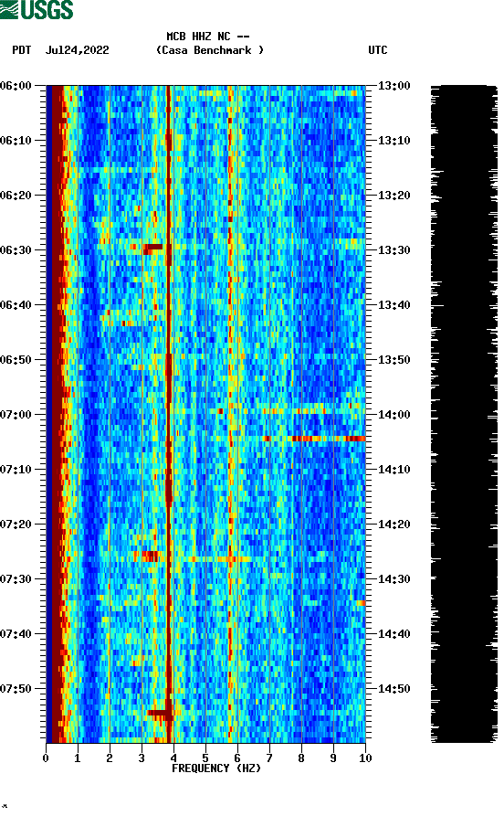Click the 1 Hz frequency tick label
This screenshot has width=504, height=816.
click(x=78, y=758)
